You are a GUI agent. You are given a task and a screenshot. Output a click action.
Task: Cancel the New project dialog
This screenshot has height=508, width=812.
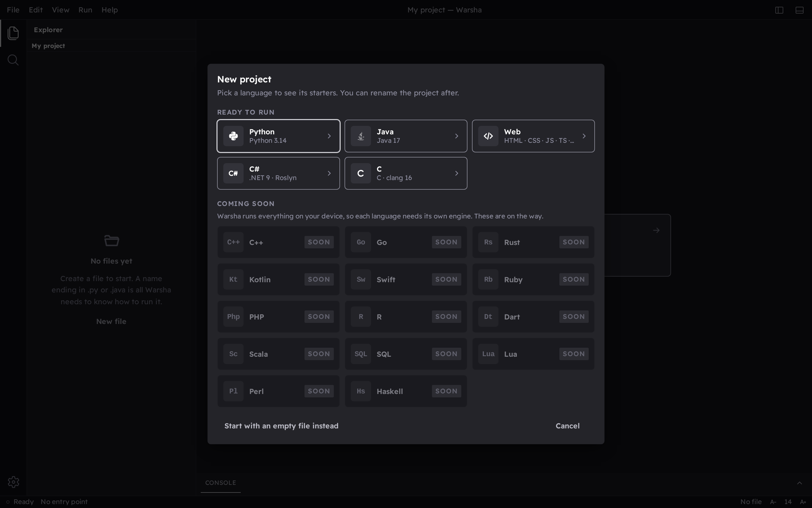[x=567, y=426]
